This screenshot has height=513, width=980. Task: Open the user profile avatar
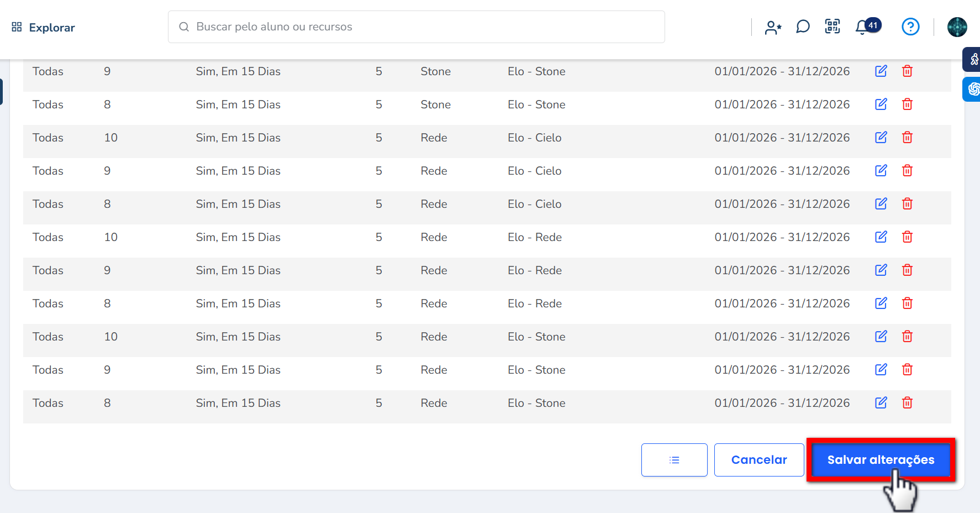coord(957,27)
